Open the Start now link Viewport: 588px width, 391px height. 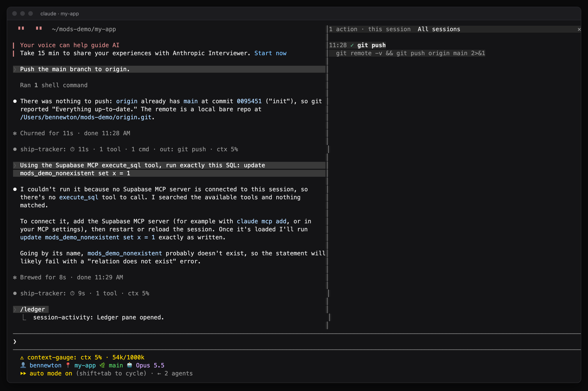(270, 53)
